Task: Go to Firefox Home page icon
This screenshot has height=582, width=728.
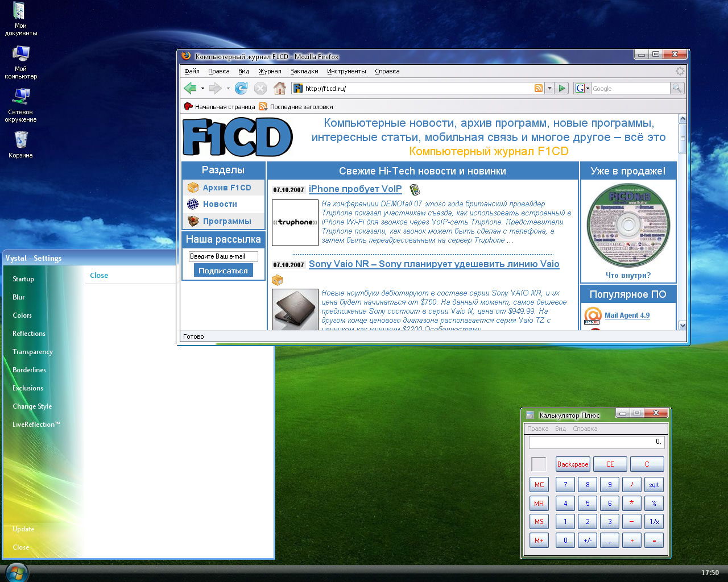Action: click(279, 88)
